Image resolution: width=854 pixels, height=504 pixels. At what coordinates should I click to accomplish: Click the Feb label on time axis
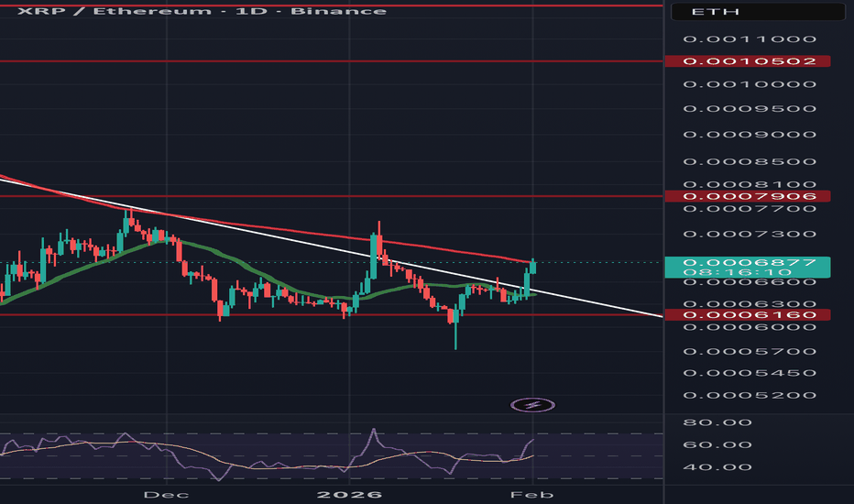[532, 495]
